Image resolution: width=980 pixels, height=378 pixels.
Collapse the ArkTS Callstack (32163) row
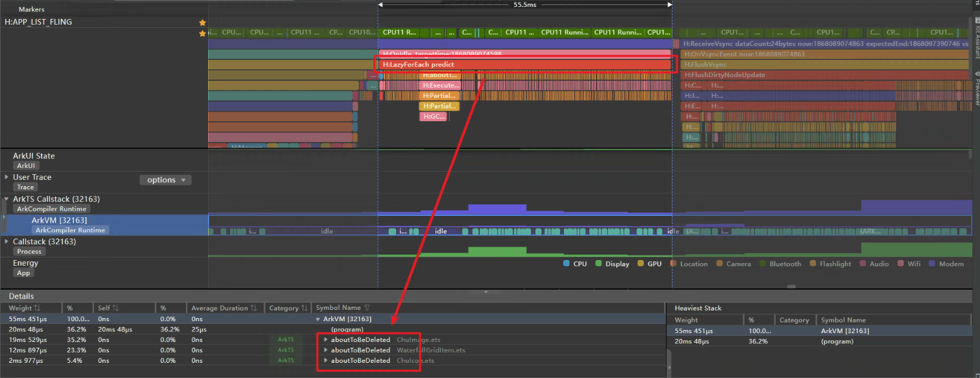(6, 199)
